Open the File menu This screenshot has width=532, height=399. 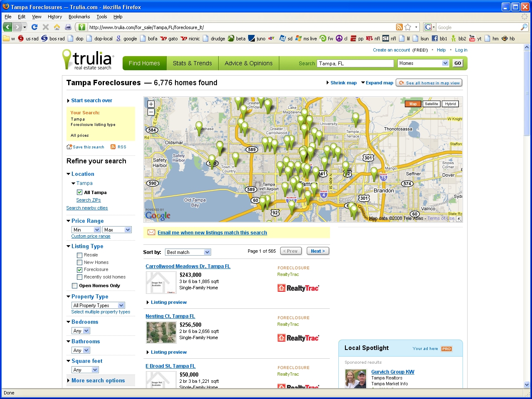pyautogui.click(x=8, y=17)
